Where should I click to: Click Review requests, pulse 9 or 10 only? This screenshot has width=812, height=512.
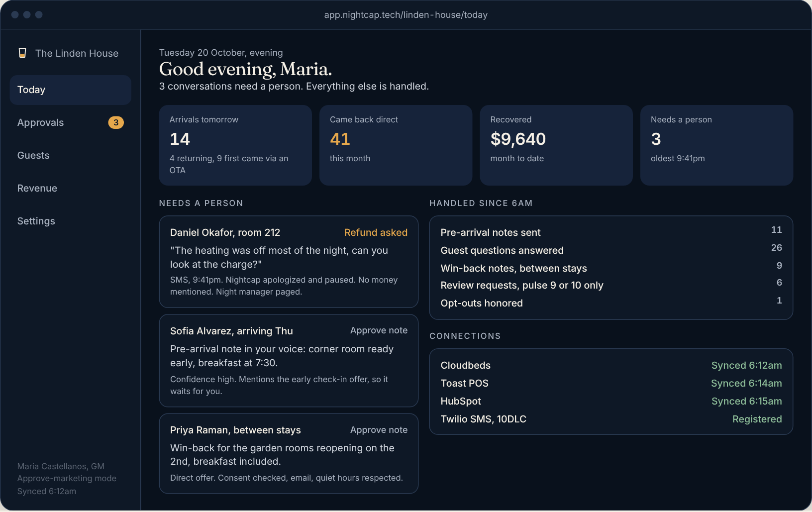coord(611,285)
